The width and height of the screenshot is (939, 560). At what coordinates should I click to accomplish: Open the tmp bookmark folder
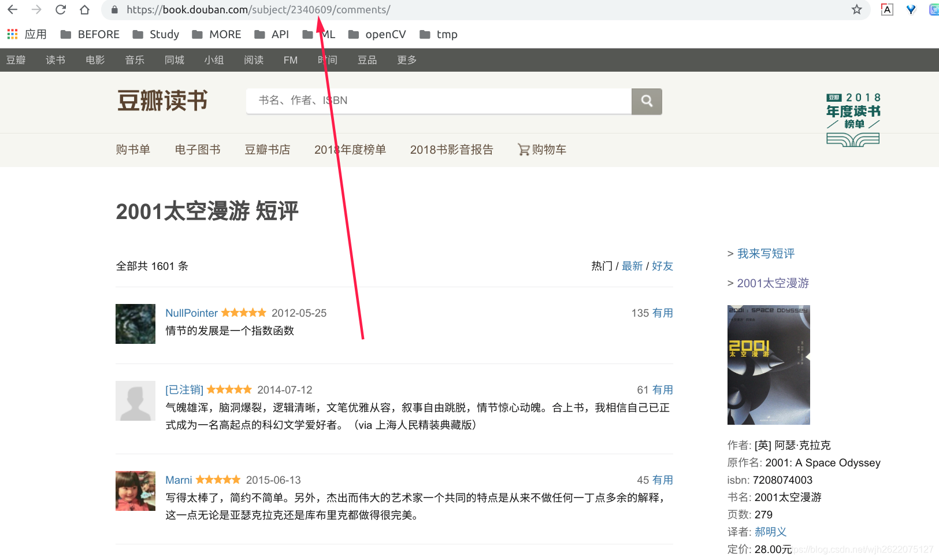[439, 34]
